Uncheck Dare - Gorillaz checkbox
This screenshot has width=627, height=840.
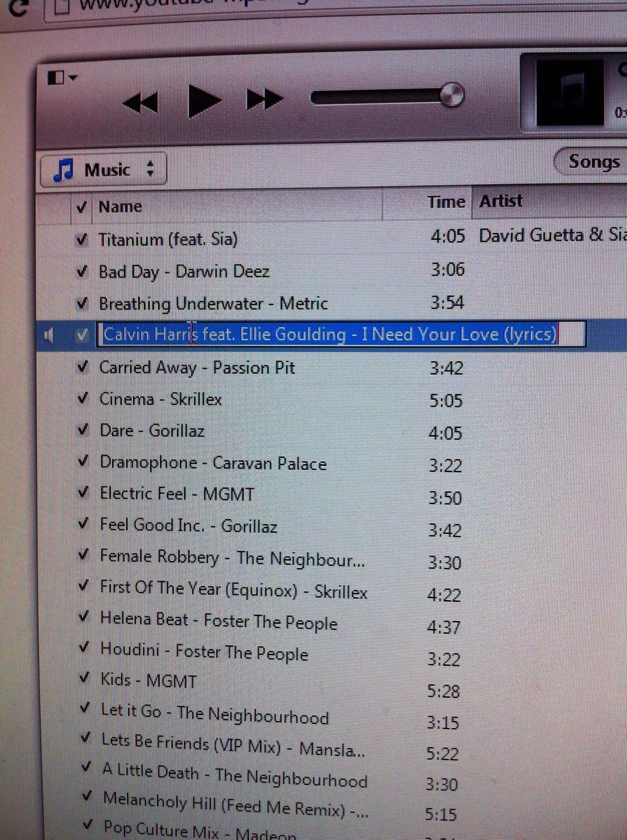(x=83, y=429)
